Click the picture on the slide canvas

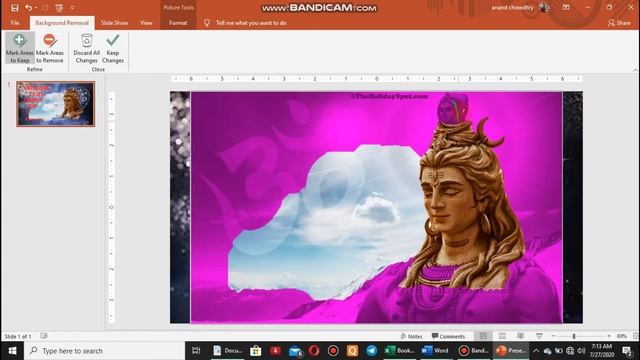coord(376,207)
